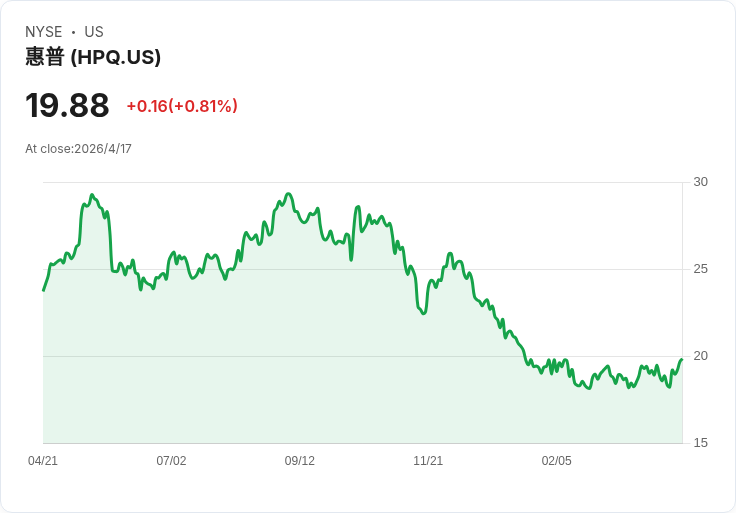Click the 02/05 date on x-axis
The height and width of the screenshot is (513, 736).
pos(556,461)
